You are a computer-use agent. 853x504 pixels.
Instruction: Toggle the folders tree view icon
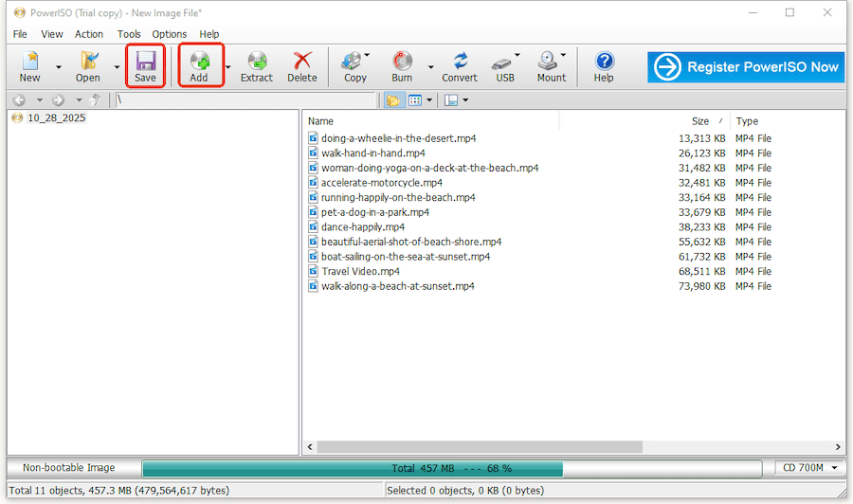(393, 100)
